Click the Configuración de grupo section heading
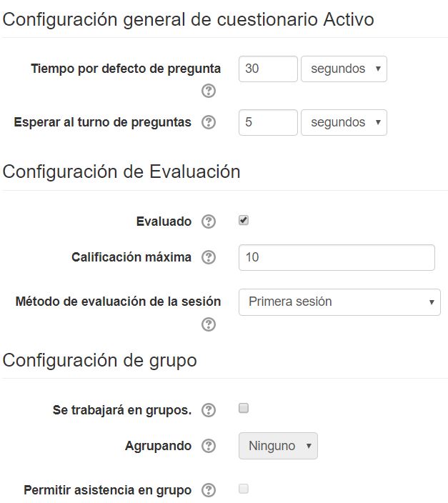The image size is (448, 503). [99, 360]
